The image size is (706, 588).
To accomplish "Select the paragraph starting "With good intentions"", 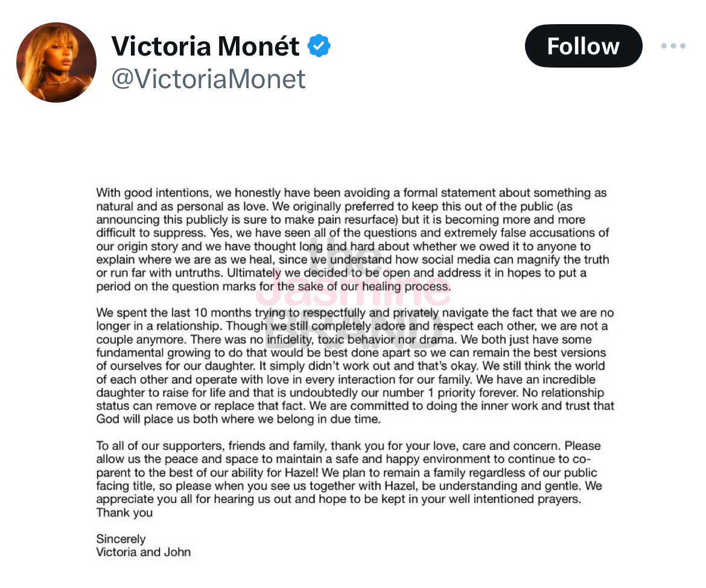I will click(x=352, y=240).
